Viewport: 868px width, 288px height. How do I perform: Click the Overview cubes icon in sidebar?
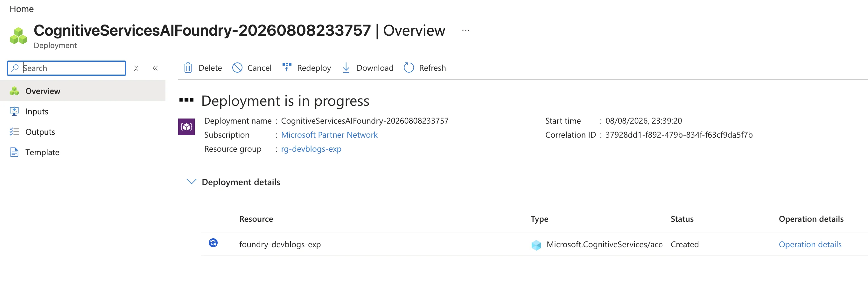[14, 91]
